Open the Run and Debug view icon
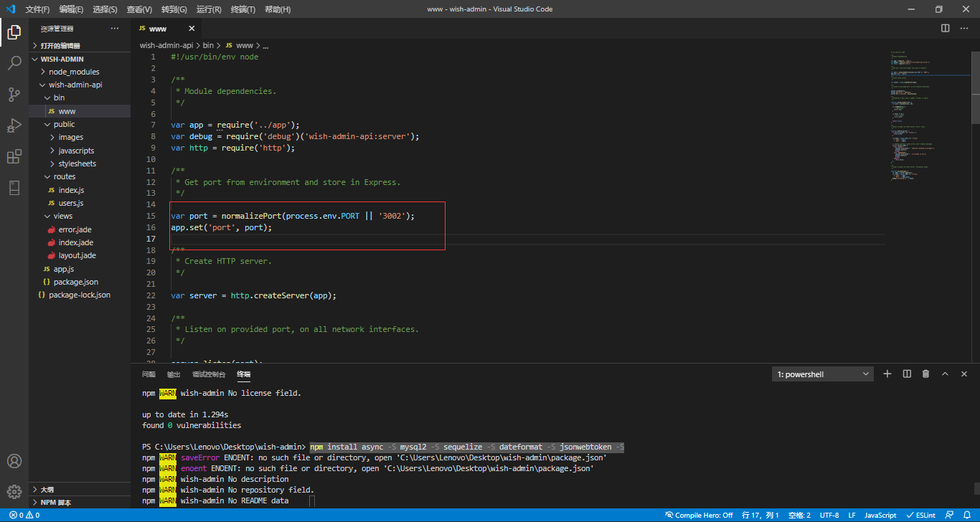Viewport: 980px width, 522px height. pyautogui.click(x=14, y=125)
